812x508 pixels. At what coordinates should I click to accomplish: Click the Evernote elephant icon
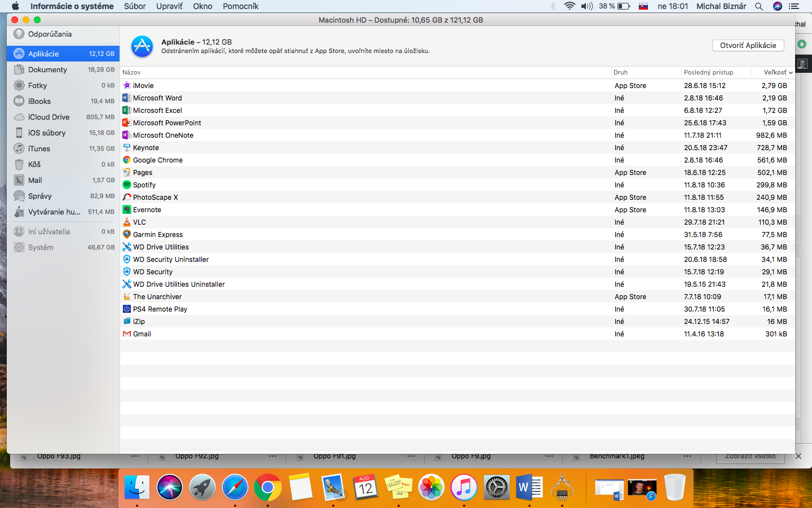[x=127, y=209]
